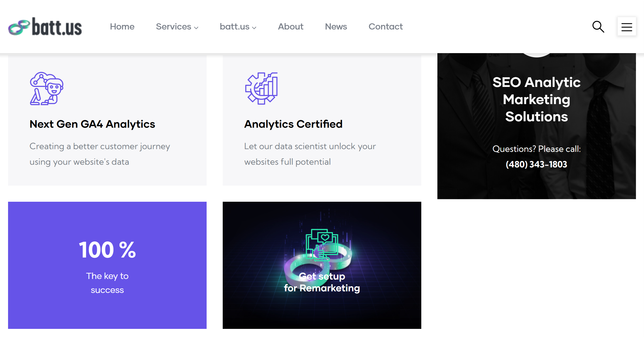Screen dimensions: 644x338
Task: Click SEO Analytic Marketing Solutions heading
Action: (536, 99)
